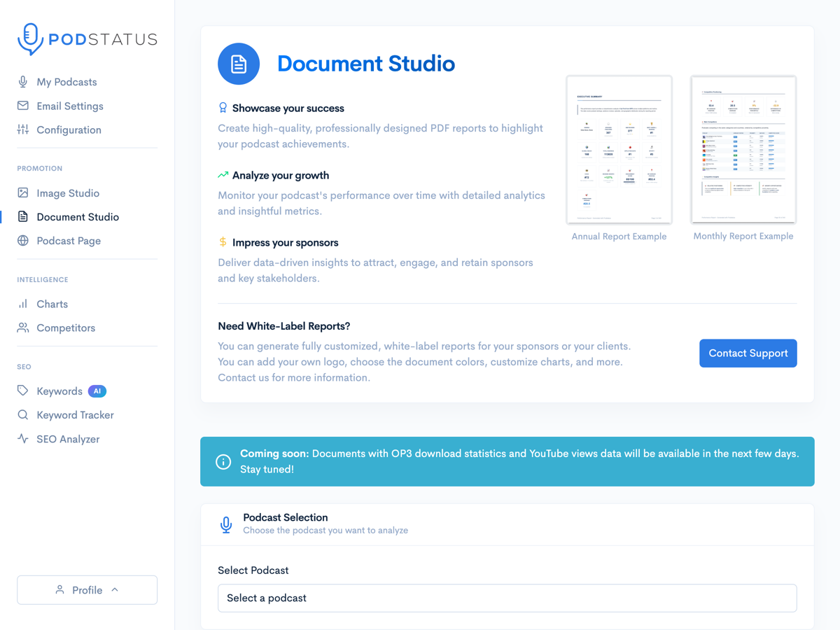This screenshot has width=840, height=630.
Task: Click the Charts bar-graph icon
Action: [23, 304]
